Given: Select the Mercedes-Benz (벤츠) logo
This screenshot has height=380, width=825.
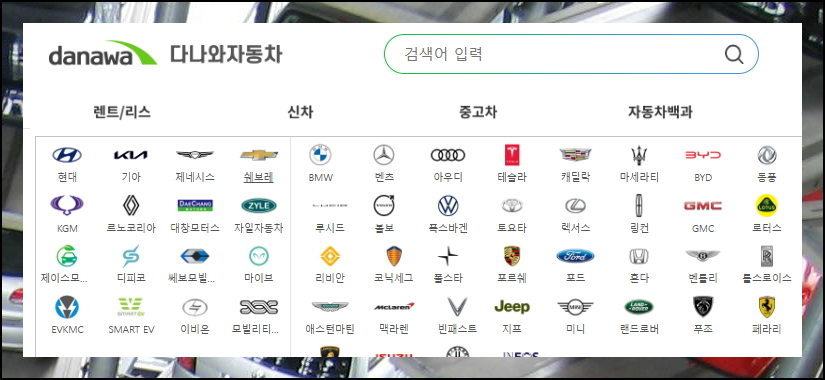Looking at the screenshot, I should 384,155.
